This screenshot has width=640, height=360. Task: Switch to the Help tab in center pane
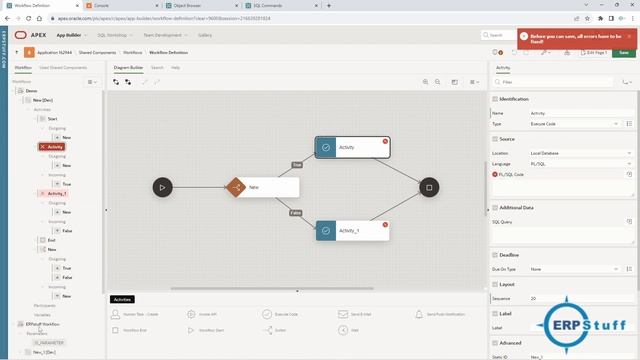tap(176, 68)
